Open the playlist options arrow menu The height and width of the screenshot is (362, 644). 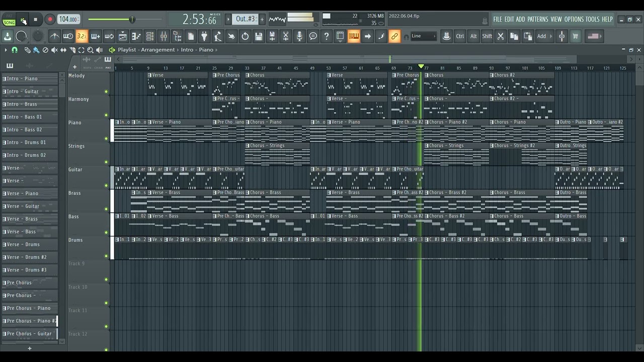(6, 50)
